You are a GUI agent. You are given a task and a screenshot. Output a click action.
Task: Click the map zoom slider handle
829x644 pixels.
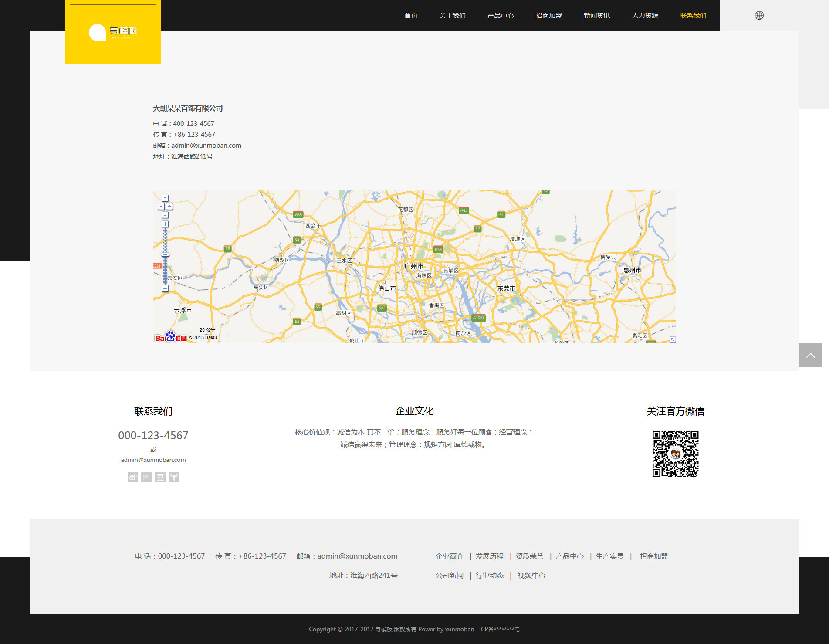coord(165,254)
